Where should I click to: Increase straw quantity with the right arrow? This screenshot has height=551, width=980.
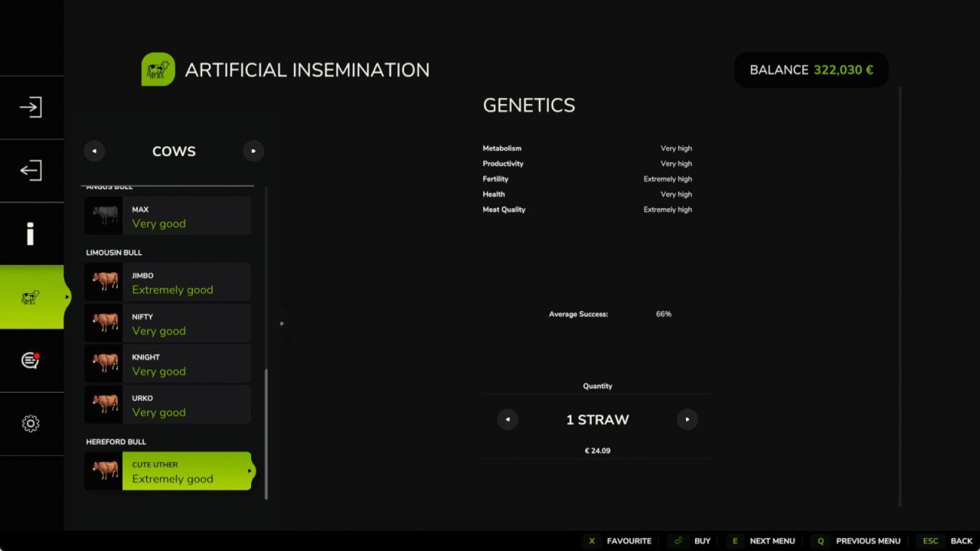point(687,419)
